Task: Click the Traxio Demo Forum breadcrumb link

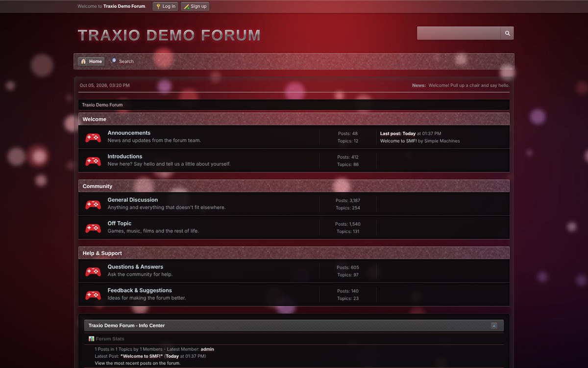Action: tap(102, 105)
